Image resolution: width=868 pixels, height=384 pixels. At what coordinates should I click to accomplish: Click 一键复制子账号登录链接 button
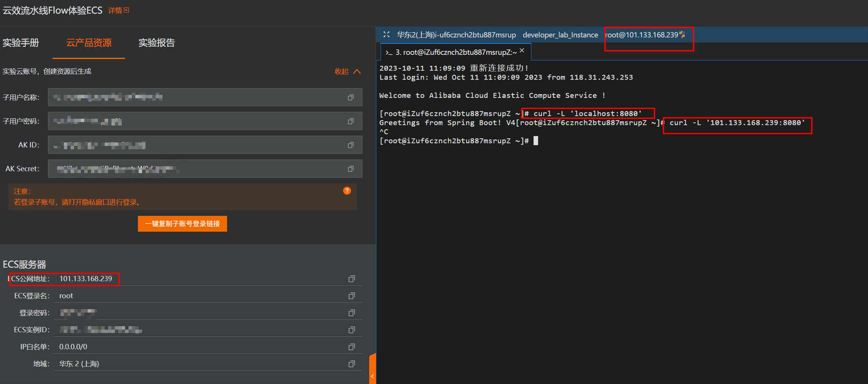[183, 224]
